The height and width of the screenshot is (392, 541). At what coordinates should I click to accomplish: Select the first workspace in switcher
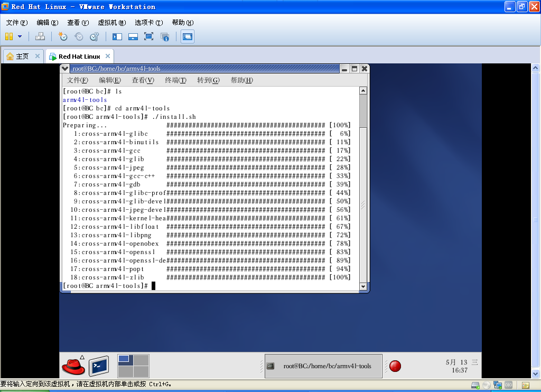[x=126, y=360]
